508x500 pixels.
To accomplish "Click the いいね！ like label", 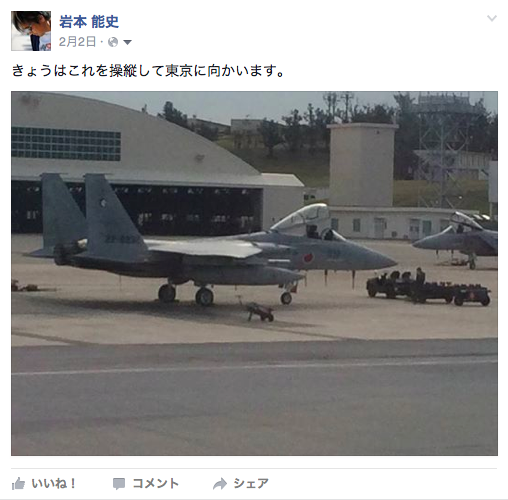I will tap(54, 483).
